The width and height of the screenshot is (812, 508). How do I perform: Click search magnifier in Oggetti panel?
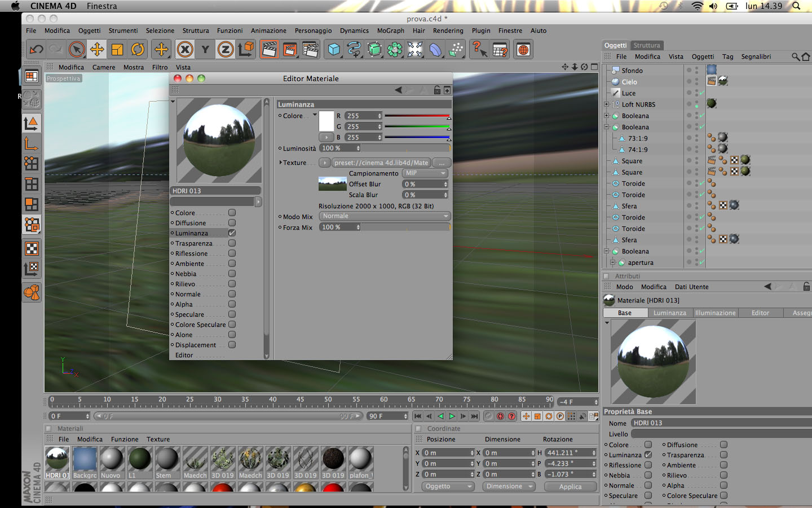795,56
